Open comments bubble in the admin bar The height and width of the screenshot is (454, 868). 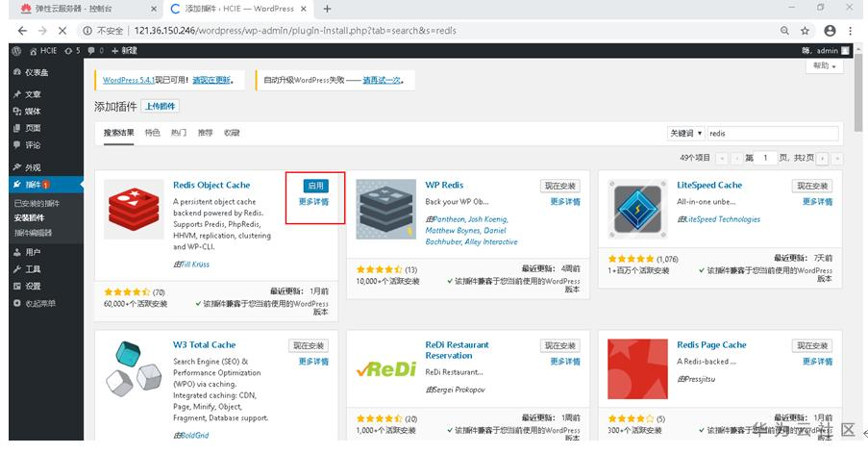[95, 50]
